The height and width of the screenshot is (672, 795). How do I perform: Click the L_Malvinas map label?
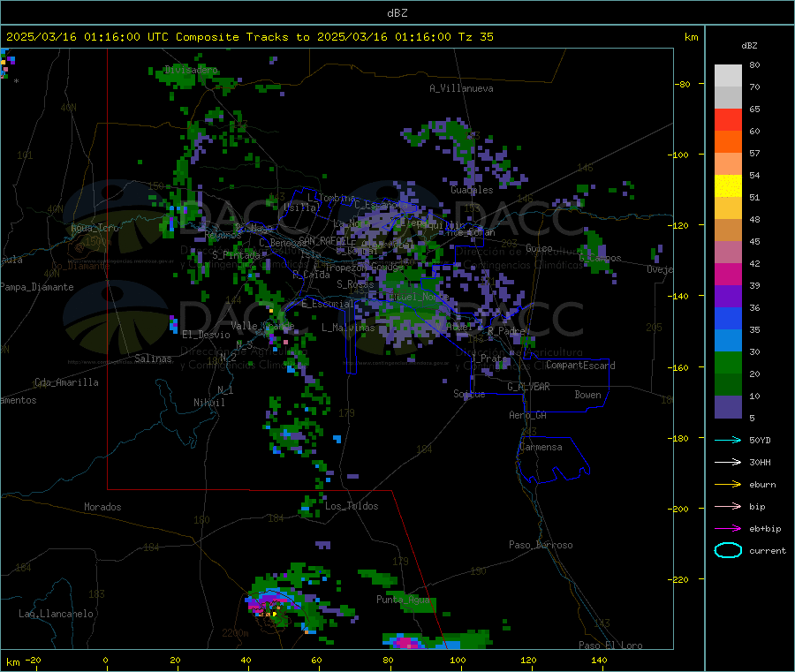coord(348,328)
